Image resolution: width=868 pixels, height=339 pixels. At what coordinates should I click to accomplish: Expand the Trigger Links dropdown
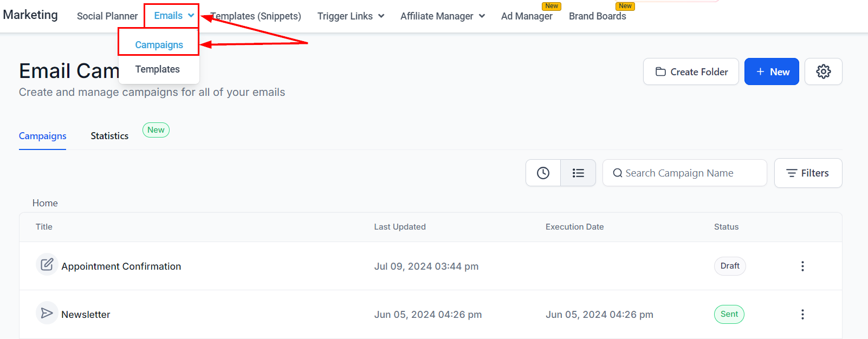(351, 16)
